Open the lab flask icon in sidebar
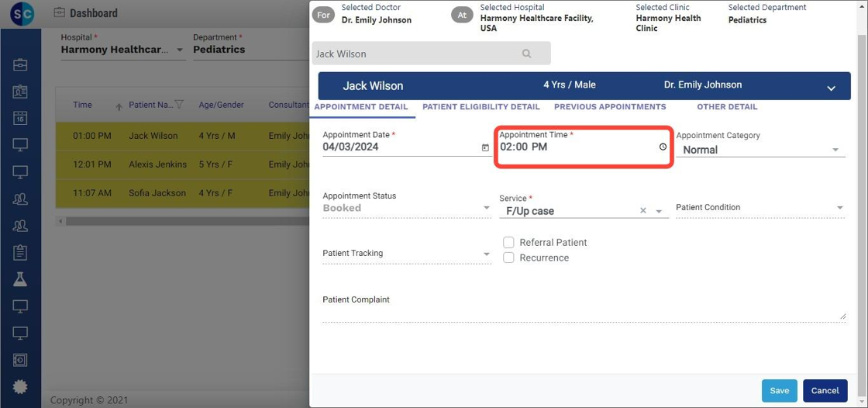 click(20, 279)
